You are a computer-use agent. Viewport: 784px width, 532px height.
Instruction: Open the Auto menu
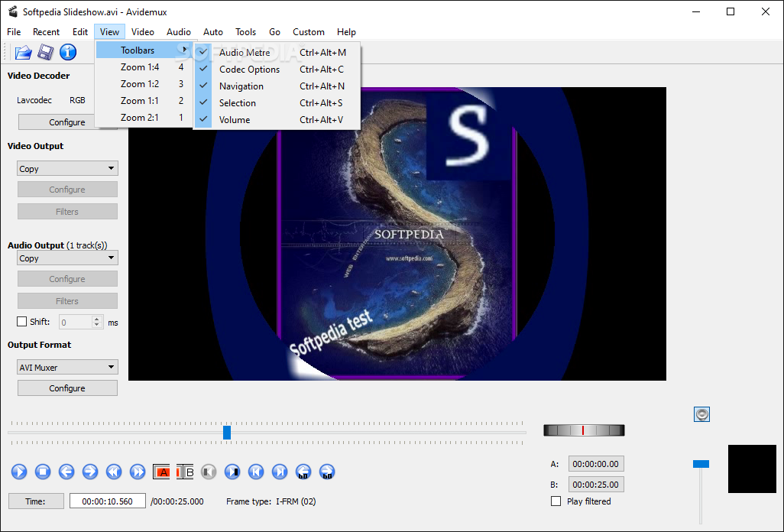[213, 32]
